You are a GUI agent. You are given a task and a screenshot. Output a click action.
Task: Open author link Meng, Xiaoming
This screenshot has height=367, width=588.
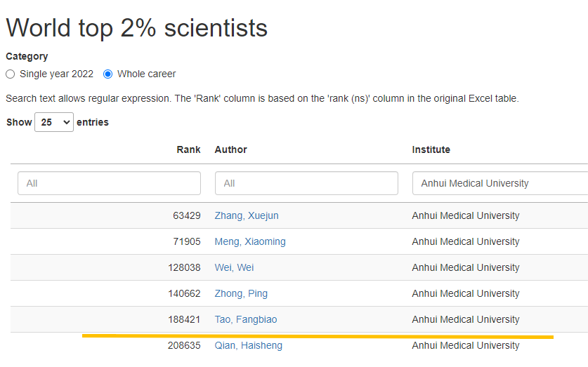coord(250,241)
